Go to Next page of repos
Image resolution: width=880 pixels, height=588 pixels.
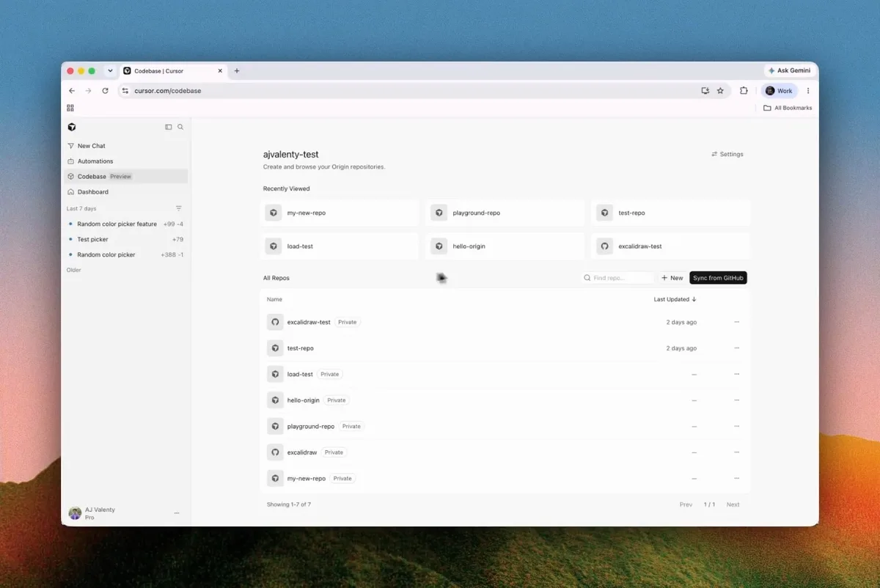tap(733, 504)
